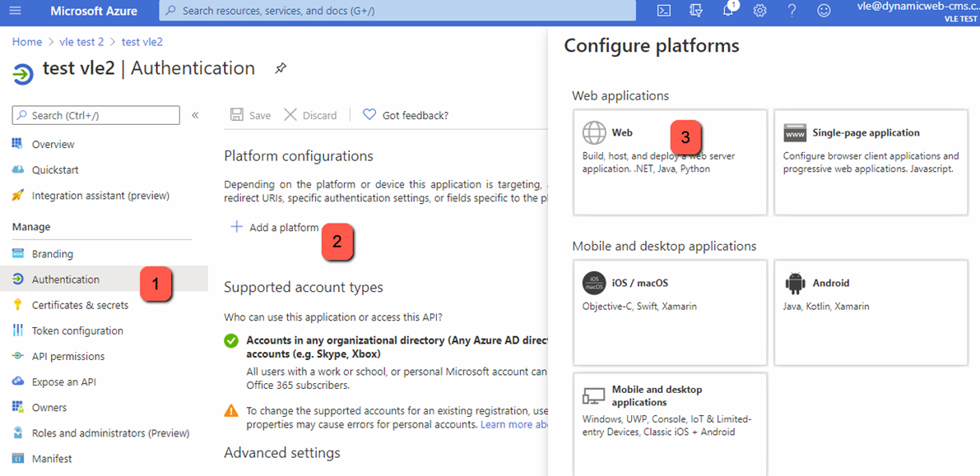The image size is (980, 476).
Task: Open Token configuration in sidebar
Action: 77,330
